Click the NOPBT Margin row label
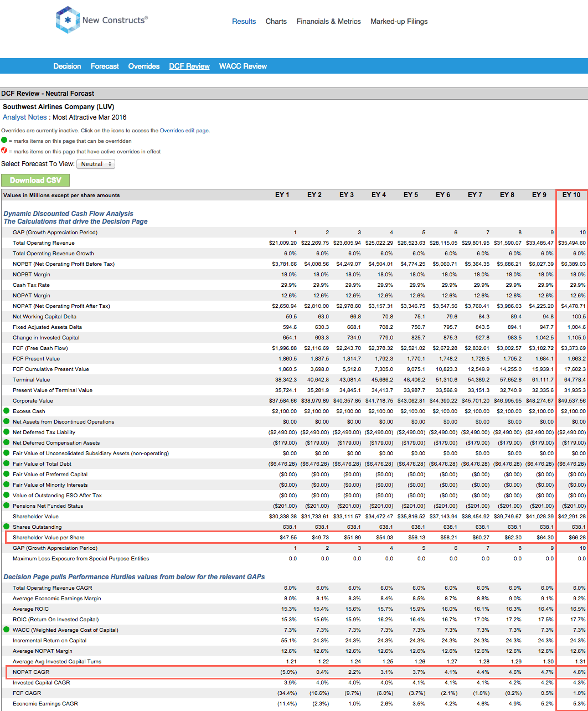 click(32, 275)
